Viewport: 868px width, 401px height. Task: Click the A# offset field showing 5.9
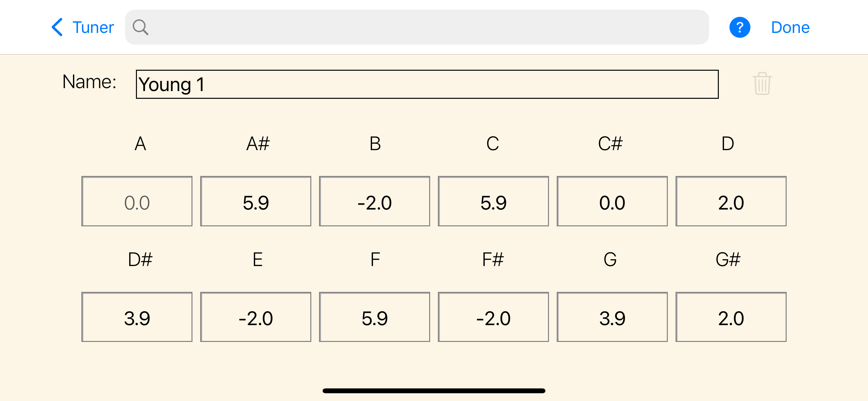point(256,201)
